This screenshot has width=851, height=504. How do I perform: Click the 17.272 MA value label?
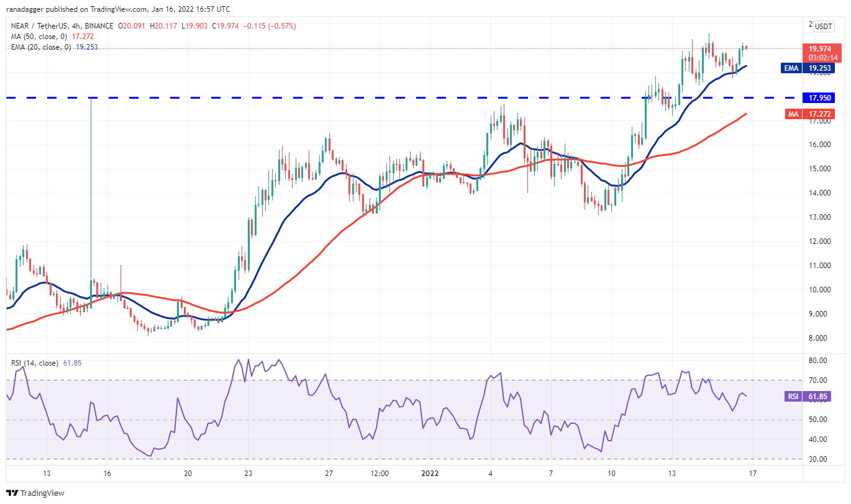click(x=822, y=114)
